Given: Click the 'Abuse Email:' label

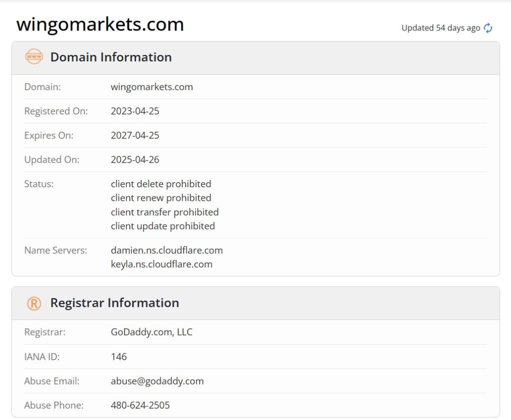Looking at the screenshot, I should pos(52,381).
